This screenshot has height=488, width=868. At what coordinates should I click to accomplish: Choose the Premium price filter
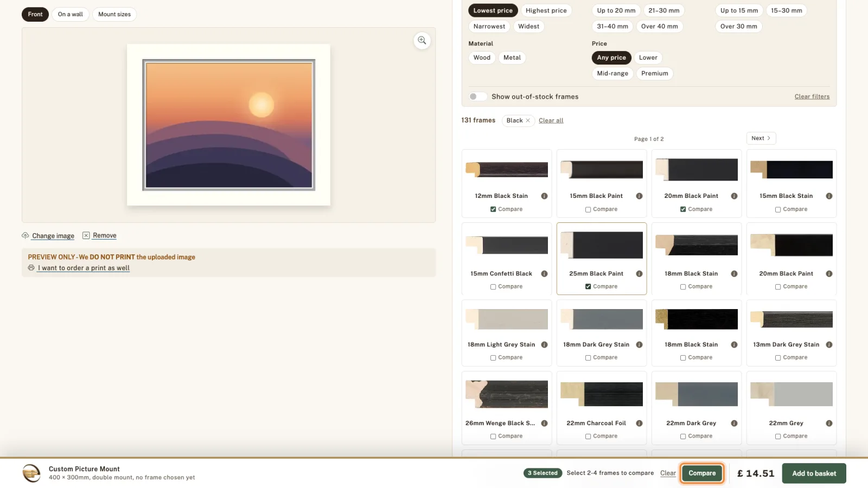654,73
